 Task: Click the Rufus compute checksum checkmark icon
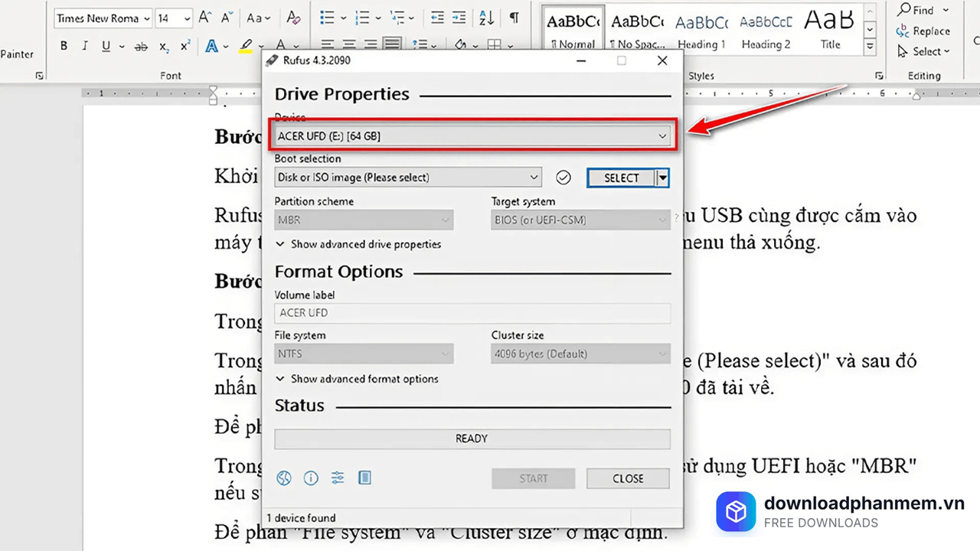pyautogui.click(x=563, y=178)
